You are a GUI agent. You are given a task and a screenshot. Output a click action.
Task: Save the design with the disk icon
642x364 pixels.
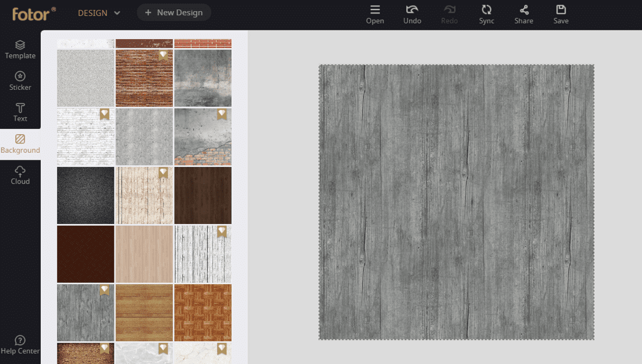click(561, 15)
